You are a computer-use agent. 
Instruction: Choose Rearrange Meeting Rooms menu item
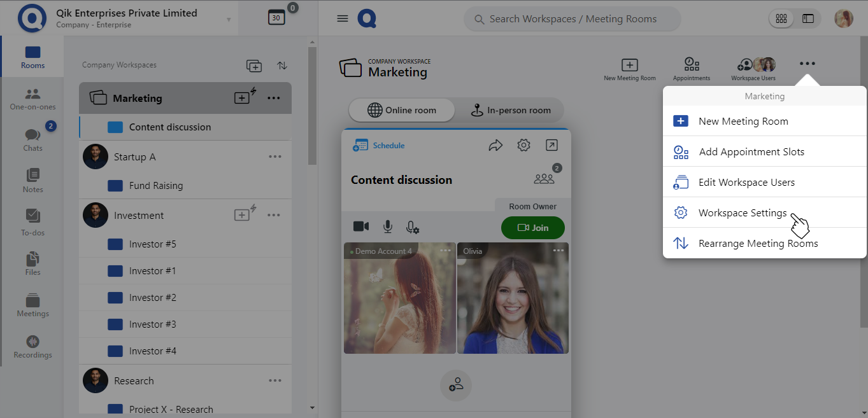pyautogui.click(x=758, y=244)
